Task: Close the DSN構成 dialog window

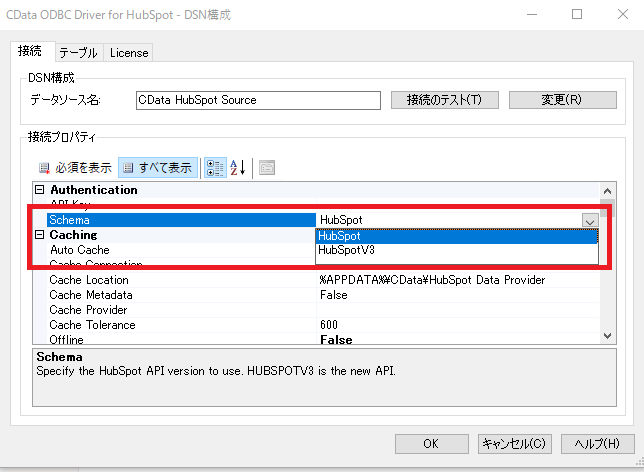Action: click(623, 14)
